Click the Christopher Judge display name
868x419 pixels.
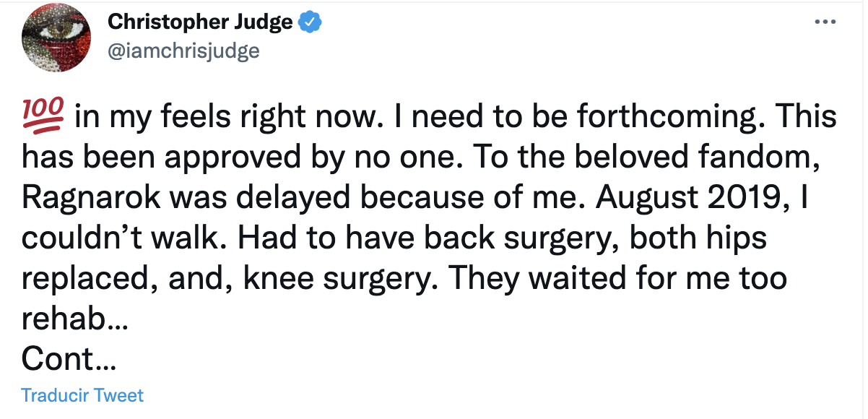pos(200,22)
